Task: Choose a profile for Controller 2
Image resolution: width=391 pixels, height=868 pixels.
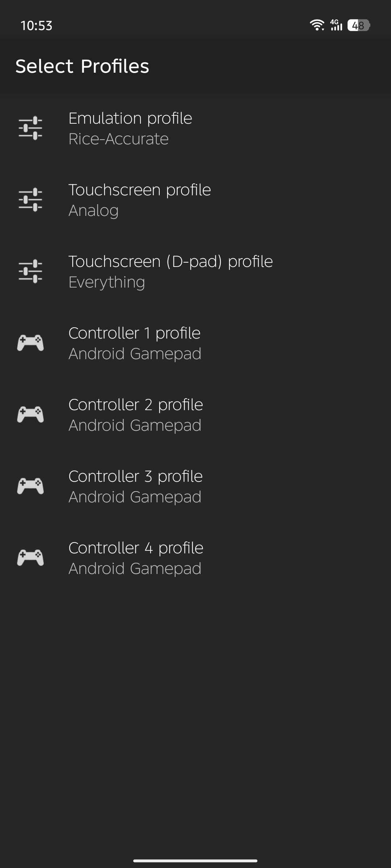Action: [195, 415]
